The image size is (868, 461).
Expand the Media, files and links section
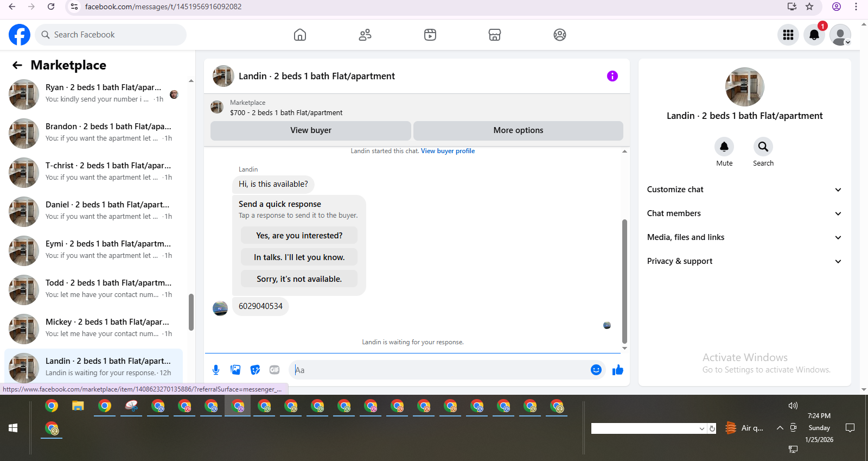click(744, 237)
